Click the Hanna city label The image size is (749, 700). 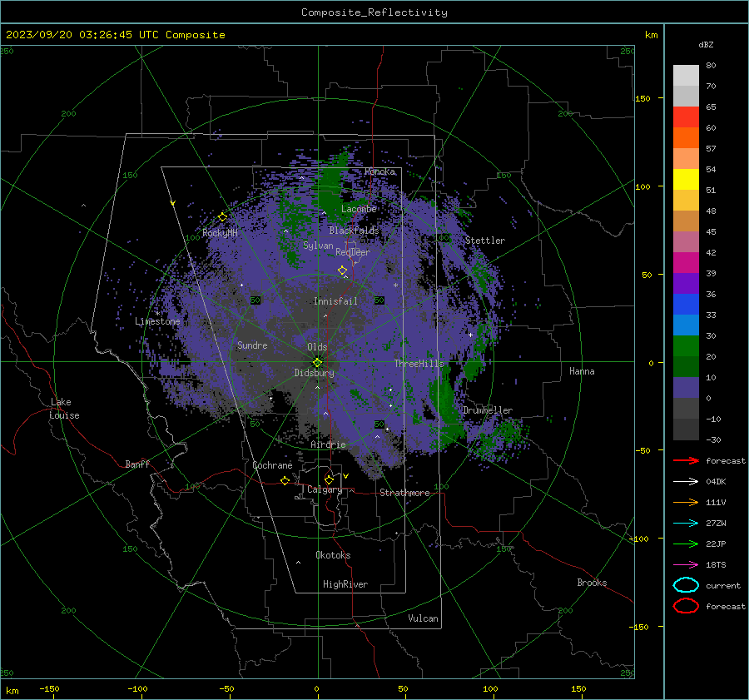click(x=582, y=371)
